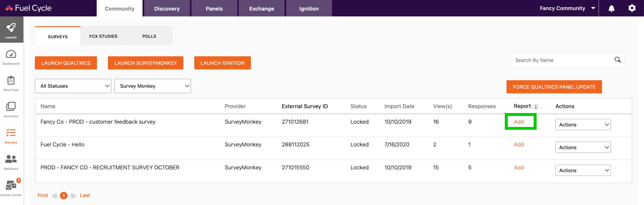
Task: Open Activities in the sidebar
Action: [x=11, y=110]
